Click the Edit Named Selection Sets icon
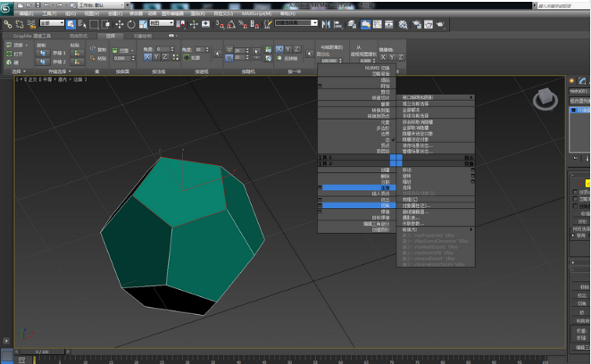591x364 pixels. [268, 24]
